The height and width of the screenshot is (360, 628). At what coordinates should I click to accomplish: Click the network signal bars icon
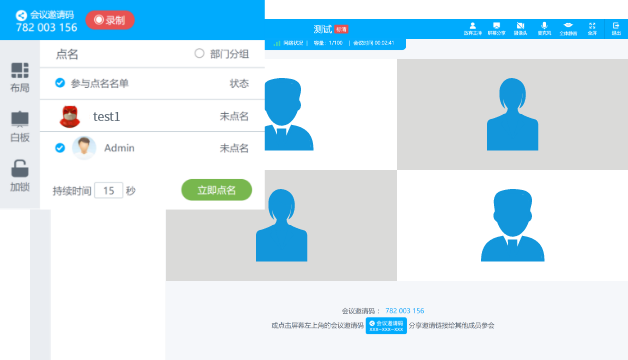[x=277, y=43]
